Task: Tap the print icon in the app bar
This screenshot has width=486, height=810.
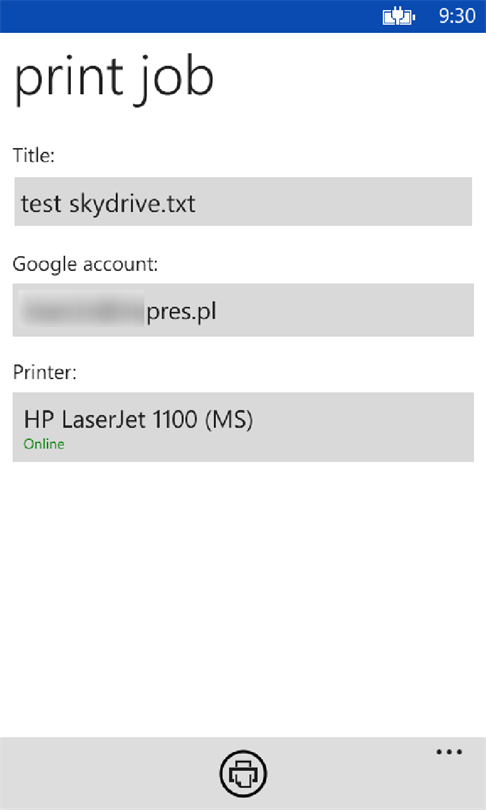Action: point(243,774)
